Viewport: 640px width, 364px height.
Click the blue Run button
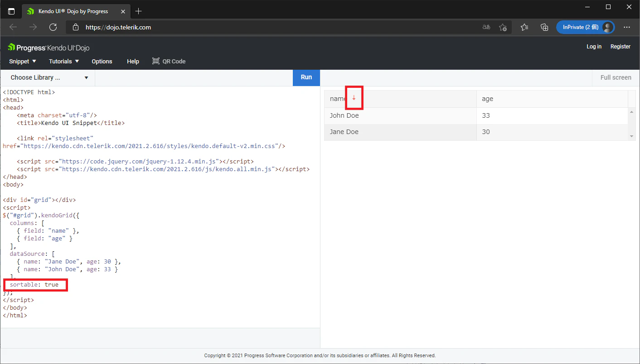pyautogui.click(x=306, y=77)
